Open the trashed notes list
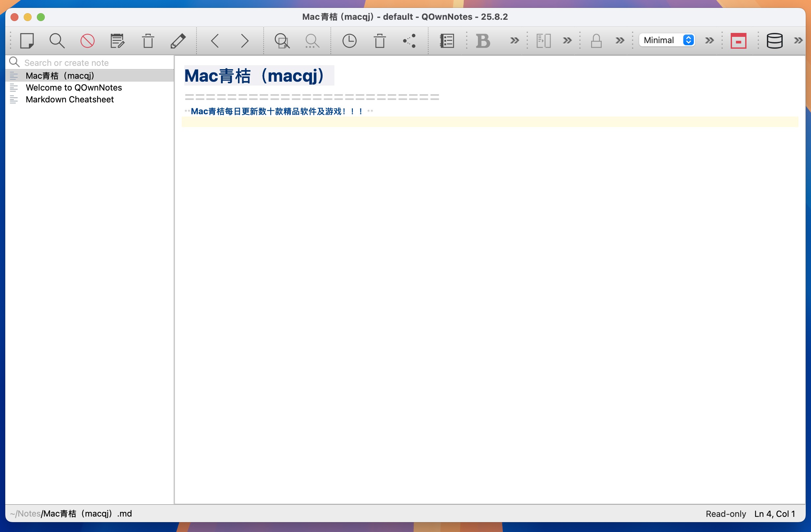This screenshot has height=532, width=811. (379, 40)
